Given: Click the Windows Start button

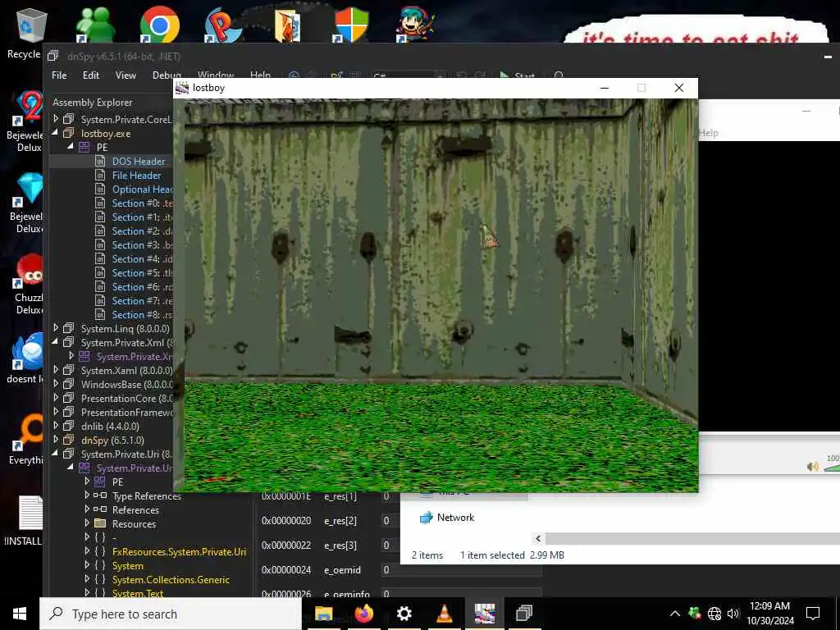Looking at the screenshot, I should [x=20, y=614].
